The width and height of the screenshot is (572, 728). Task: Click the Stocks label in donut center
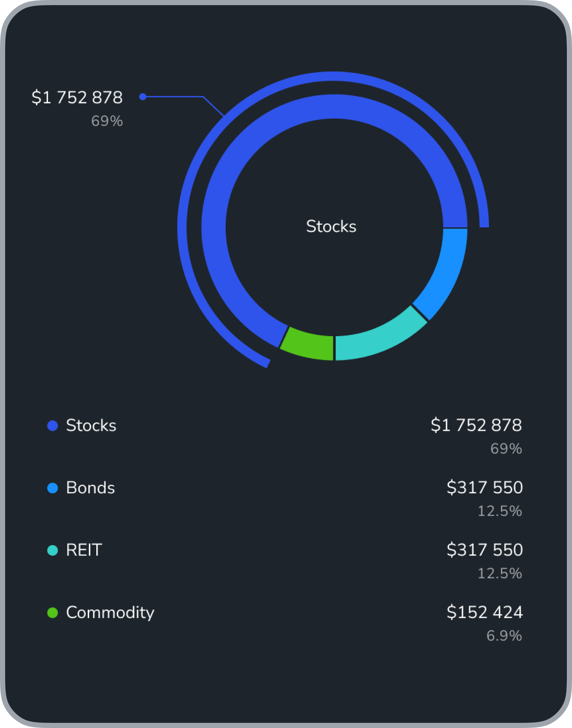[331, 227]
